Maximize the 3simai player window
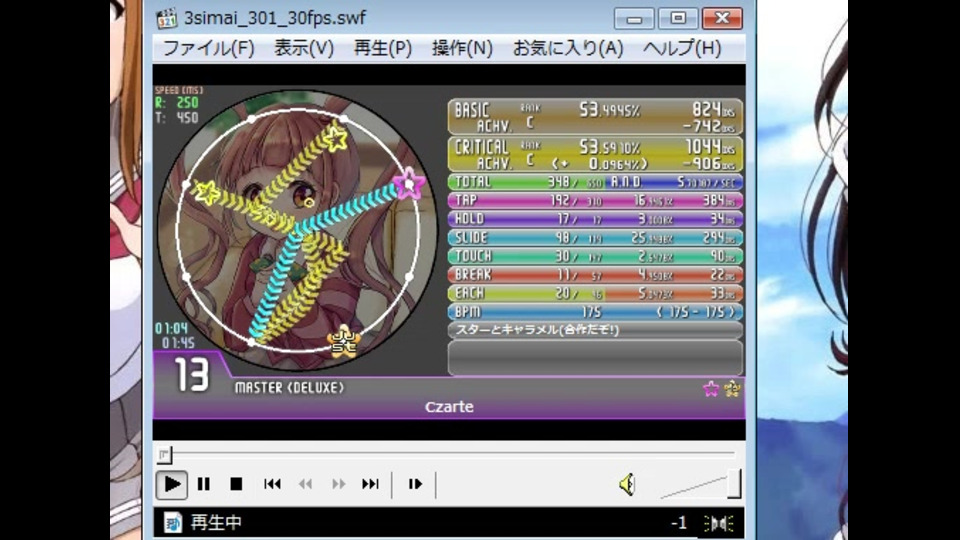This screenshot has width=960, height=540. [678, 19]
